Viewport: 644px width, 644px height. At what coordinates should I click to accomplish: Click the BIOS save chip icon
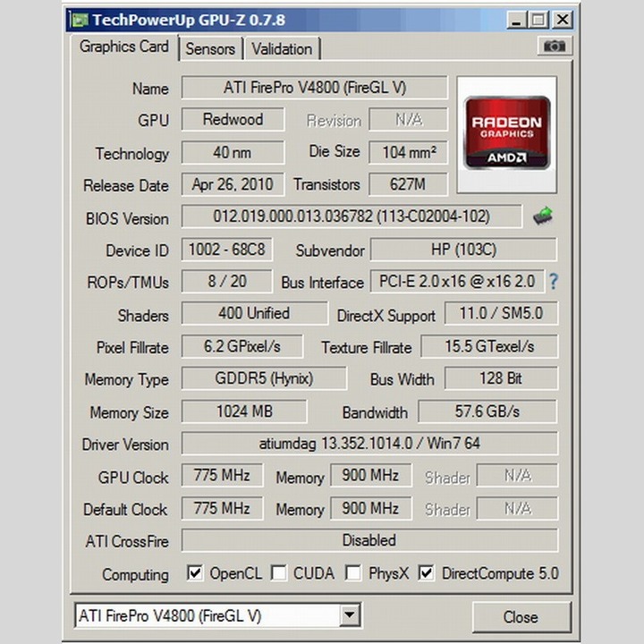[x=543, y=216]
